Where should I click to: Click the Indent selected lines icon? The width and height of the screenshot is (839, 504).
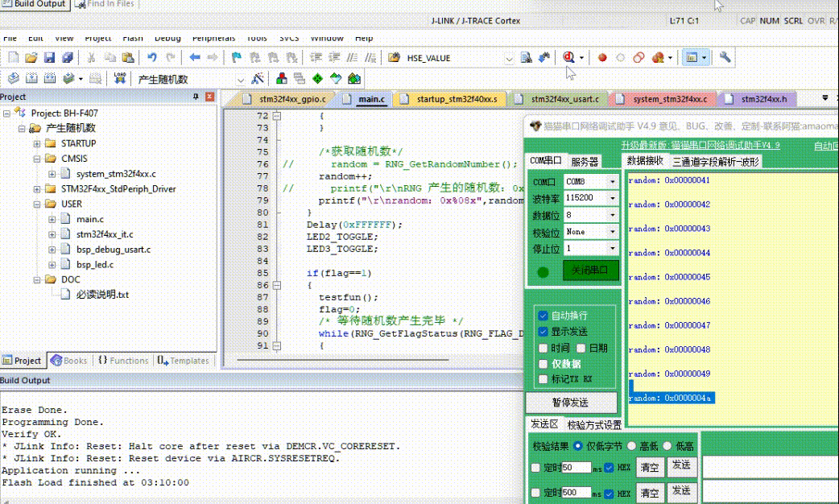[x=316, y=57]
